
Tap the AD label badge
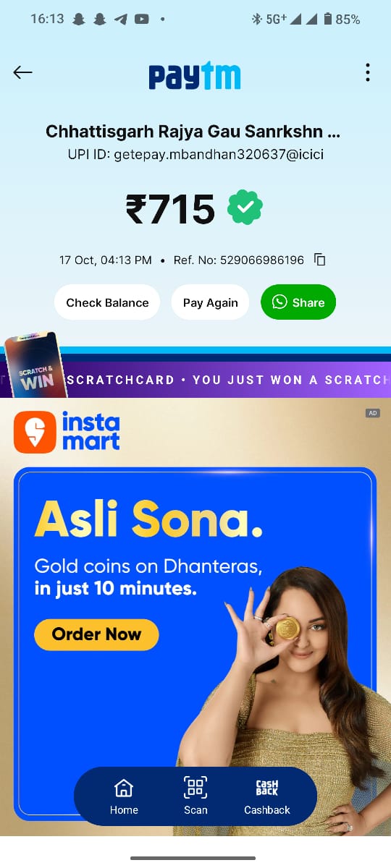coord(373,413)
